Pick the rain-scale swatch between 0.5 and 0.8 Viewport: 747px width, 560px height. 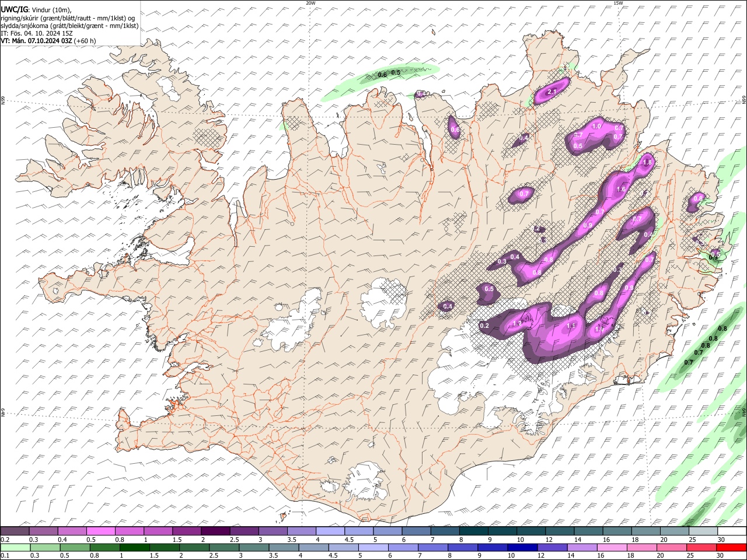75,547
